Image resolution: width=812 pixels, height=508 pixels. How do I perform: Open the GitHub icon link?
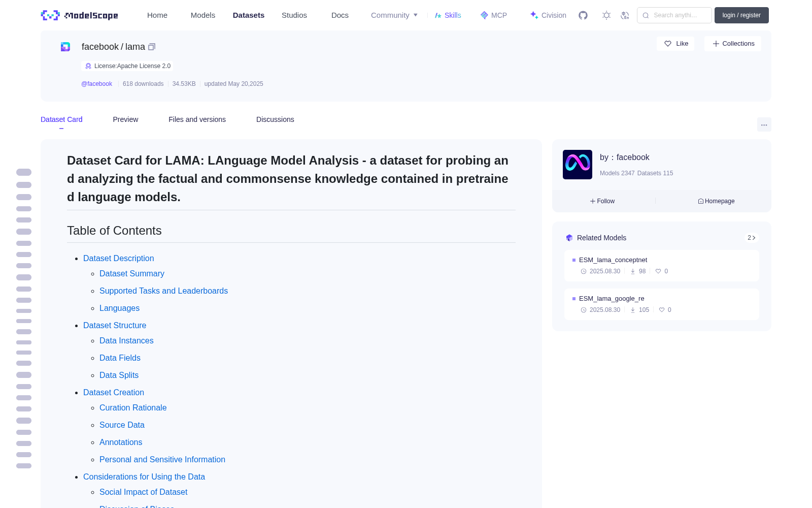(x=583, y=15)
